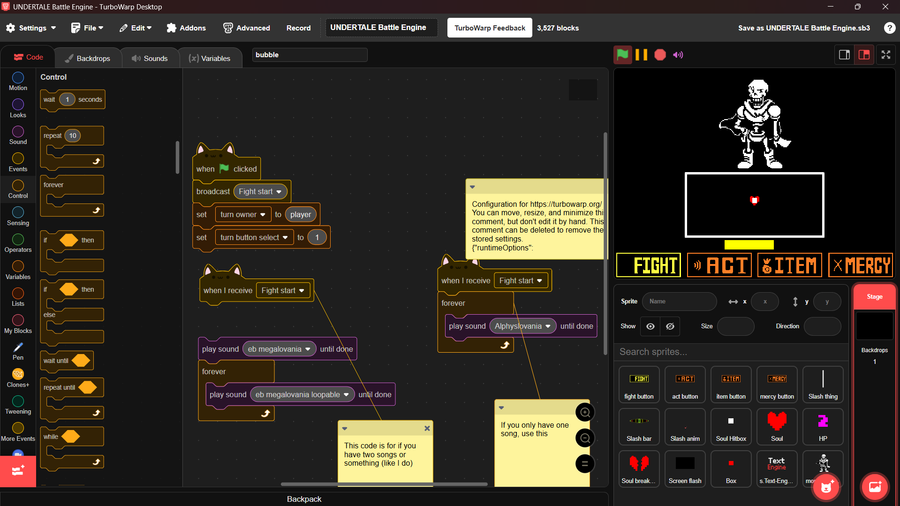This screenshot has width=900, height=506.
Task: Mute project using the speaker icon
Action: tap(678, 55)
